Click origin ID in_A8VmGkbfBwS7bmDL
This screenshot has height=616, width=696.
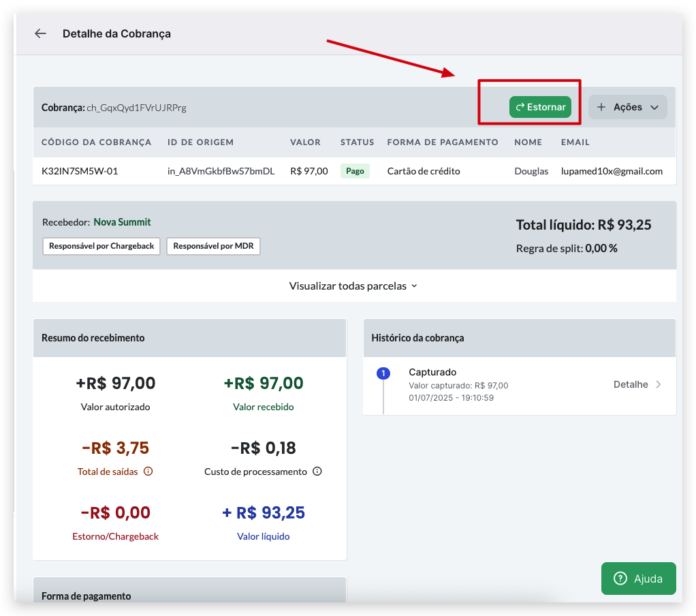click(221, 171)
